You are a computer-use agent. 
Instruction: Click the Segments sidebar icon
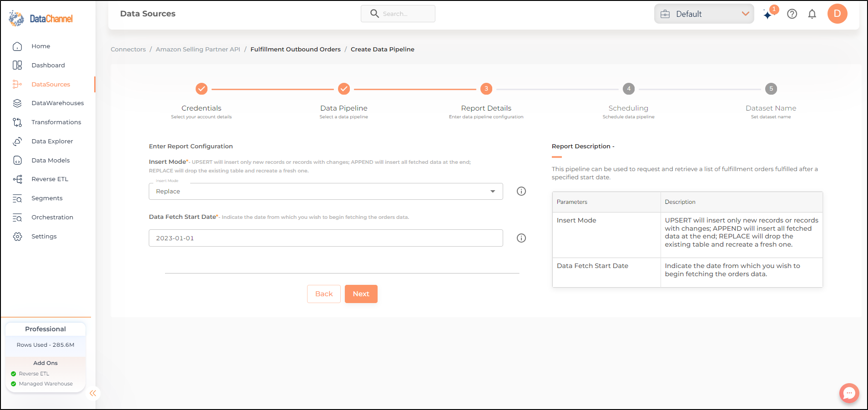pos(17,198)
